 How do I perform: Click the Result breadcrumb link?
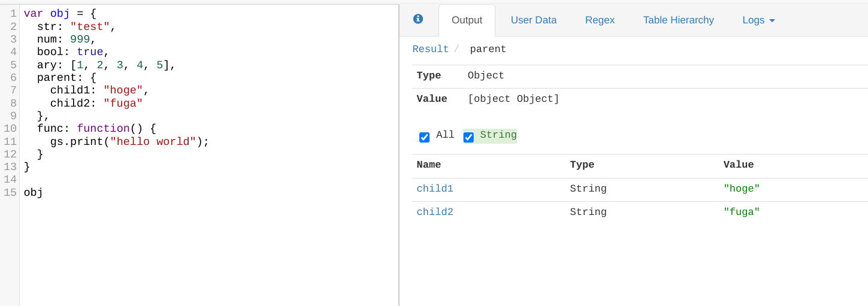[430, 50]
